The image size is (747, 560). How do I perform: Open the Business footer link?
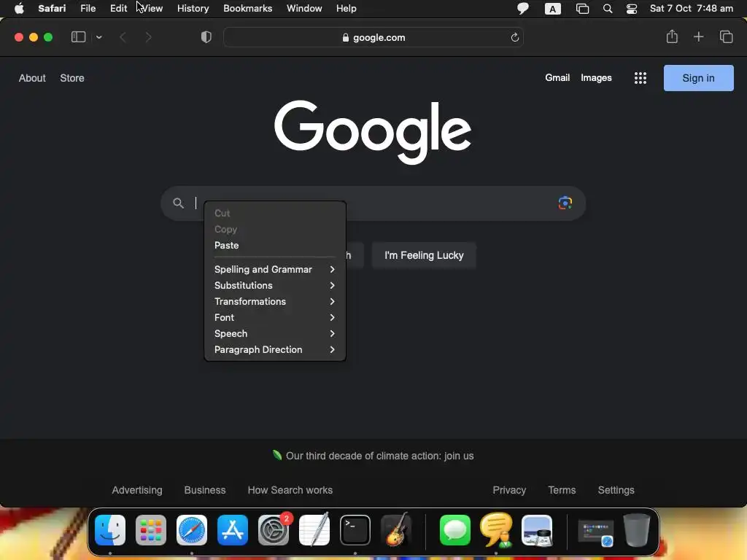click(205, 490)
